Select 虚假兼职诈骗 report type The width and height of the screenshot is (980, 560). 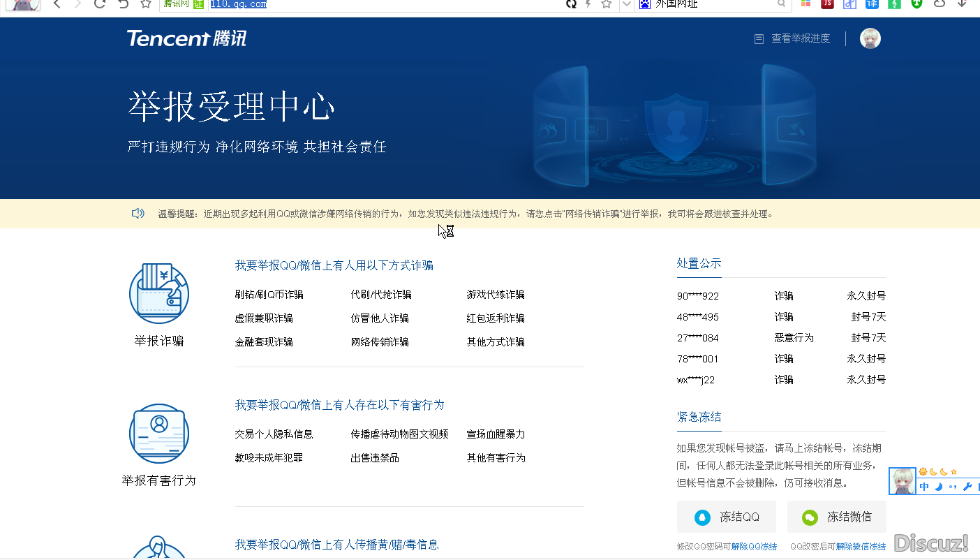[264, 318]
